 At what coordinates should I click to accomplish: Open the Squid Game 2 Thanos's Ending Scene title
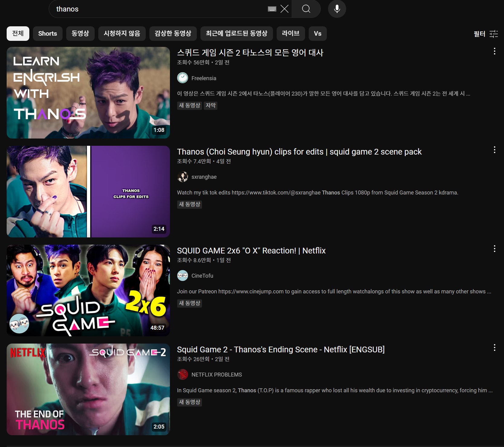281,350
